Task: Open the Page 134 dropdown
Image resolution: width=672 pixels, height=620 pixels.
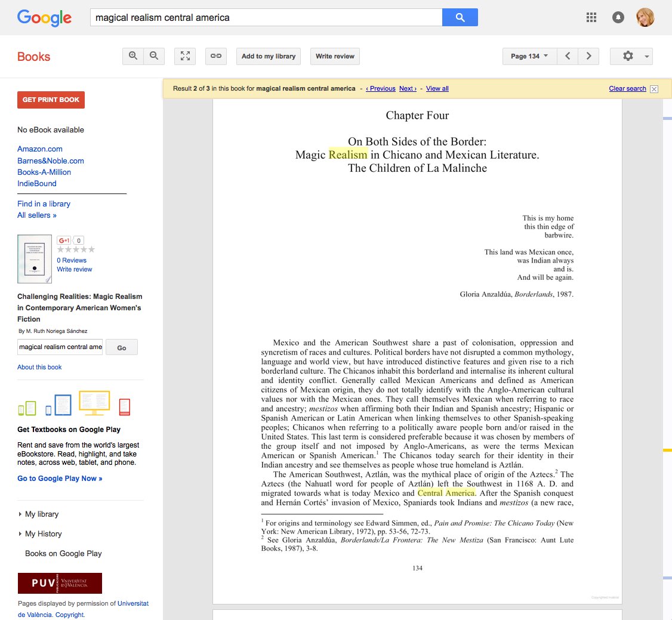Action: (x=530, y=56)
